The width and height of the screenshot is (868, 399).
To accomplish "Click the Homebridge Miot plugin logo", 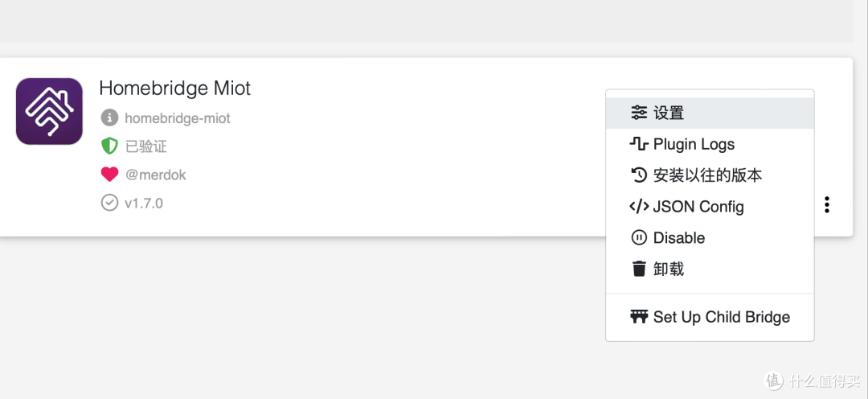I will 49,111.
